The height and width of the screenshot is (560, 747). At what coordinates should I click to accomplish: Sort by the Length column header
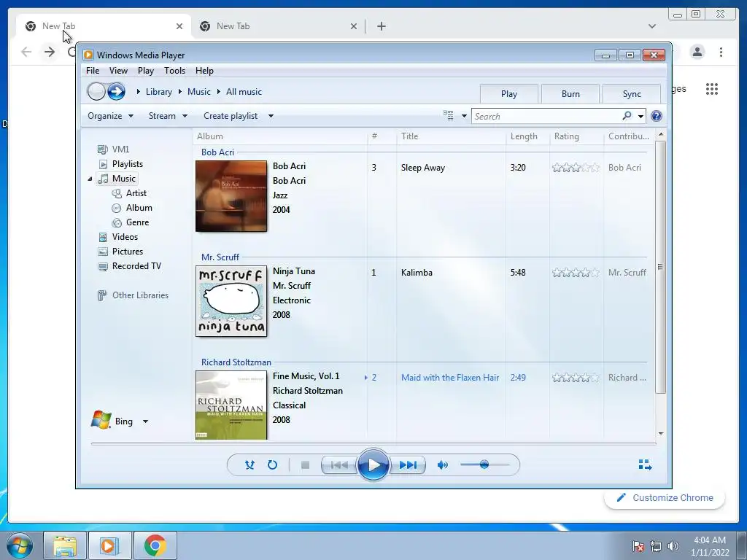tap(527, 136)
